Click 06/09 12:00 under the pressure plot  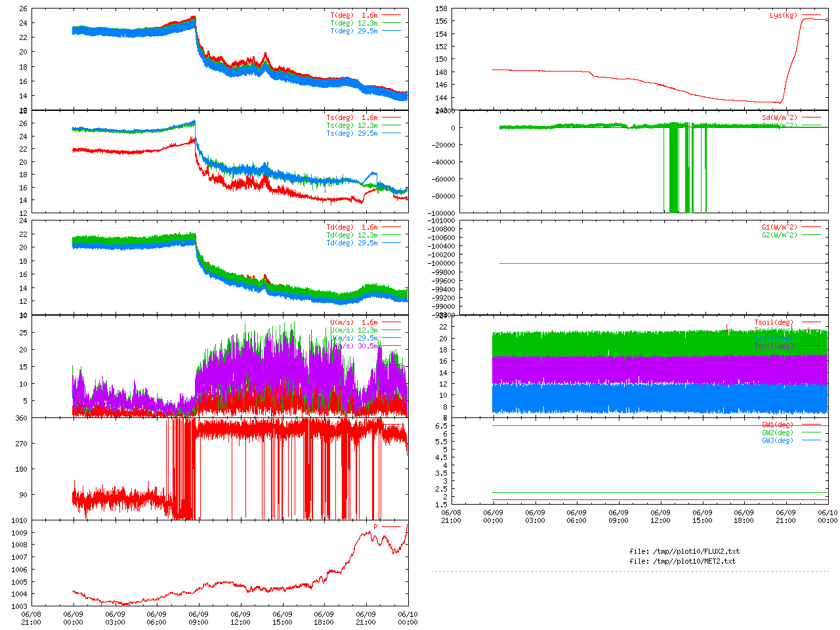click(x=240, y=618)
